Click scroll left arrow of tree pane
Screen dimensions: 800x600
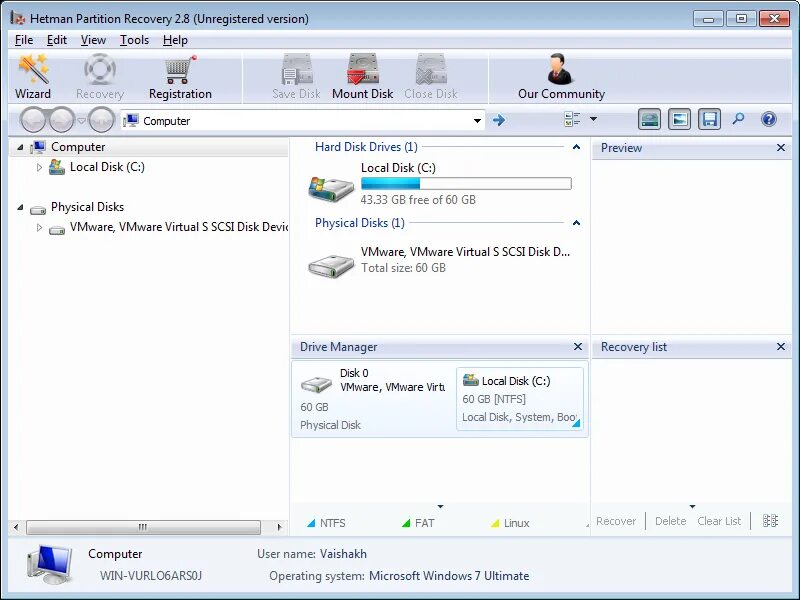pos(16,527)
